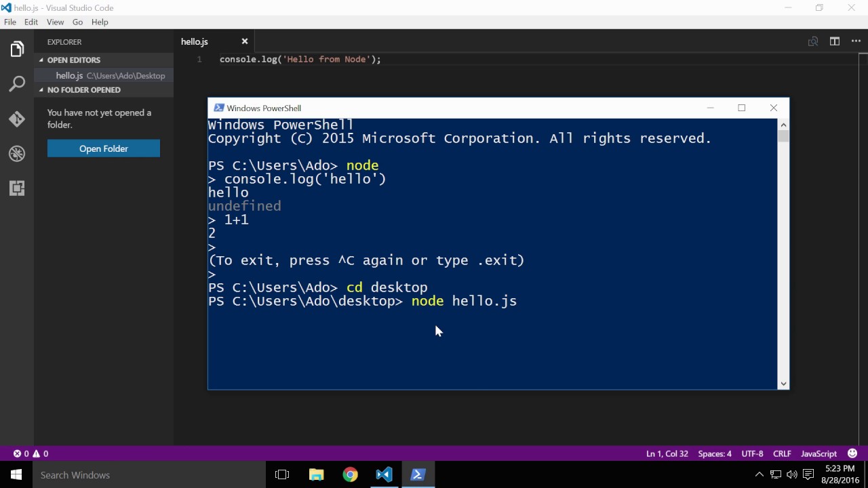Maximize the Windows PowerShell window

741,108
